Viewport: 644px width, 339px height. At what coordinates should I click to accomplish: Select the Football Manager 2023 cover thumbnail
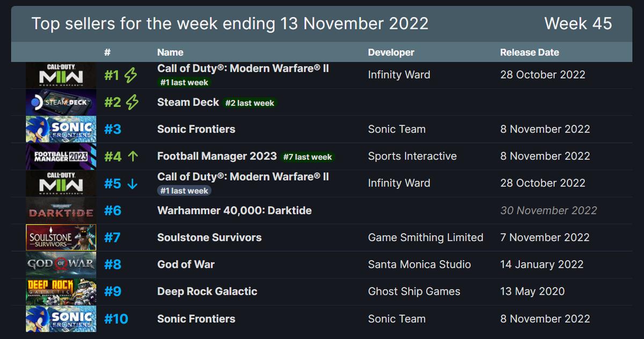tap(61, 157)
